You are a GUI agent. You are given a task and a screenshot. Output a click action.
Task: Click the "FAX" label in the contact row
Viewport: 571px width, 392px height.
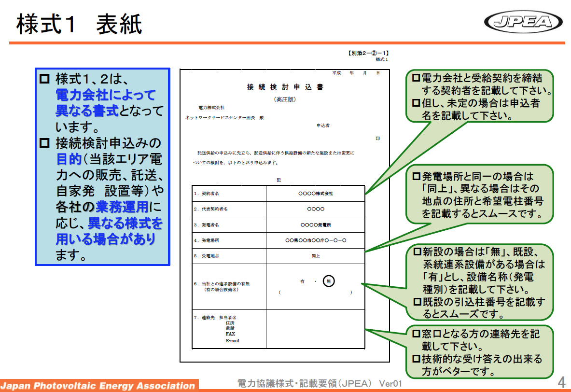point(230,334)
